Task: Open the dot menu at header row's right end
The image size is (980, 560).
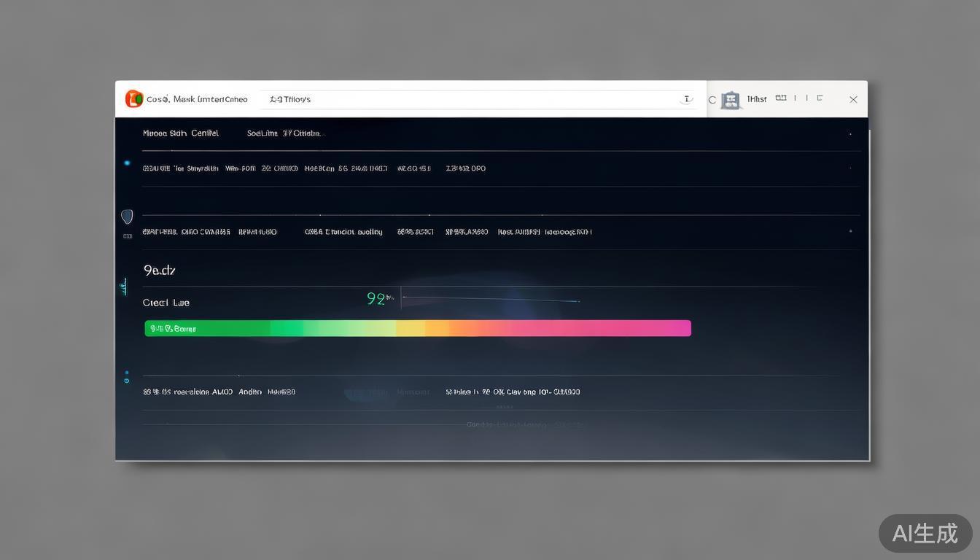Action: coord(850,135)
